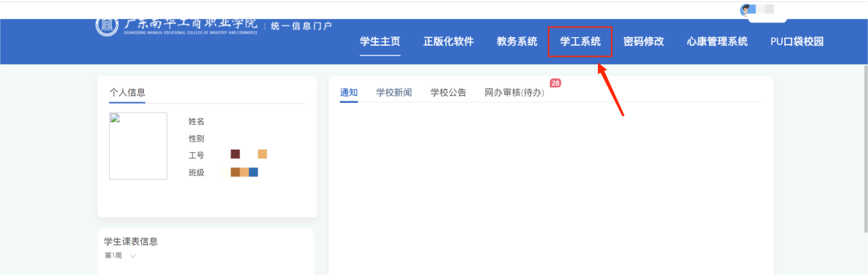Go to 学生主页 in the navigation bar
868x275 pixels.
click(380, 41)
